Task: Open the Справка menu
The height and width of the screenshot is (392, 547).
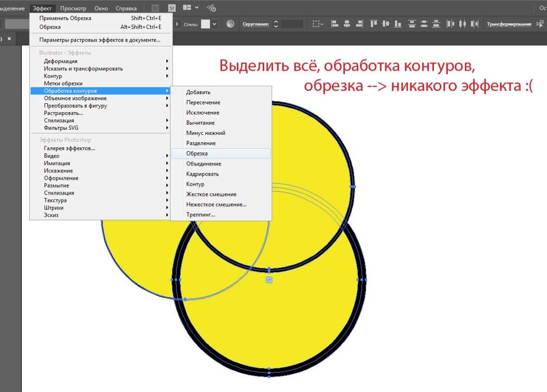Action: [126, 8]
